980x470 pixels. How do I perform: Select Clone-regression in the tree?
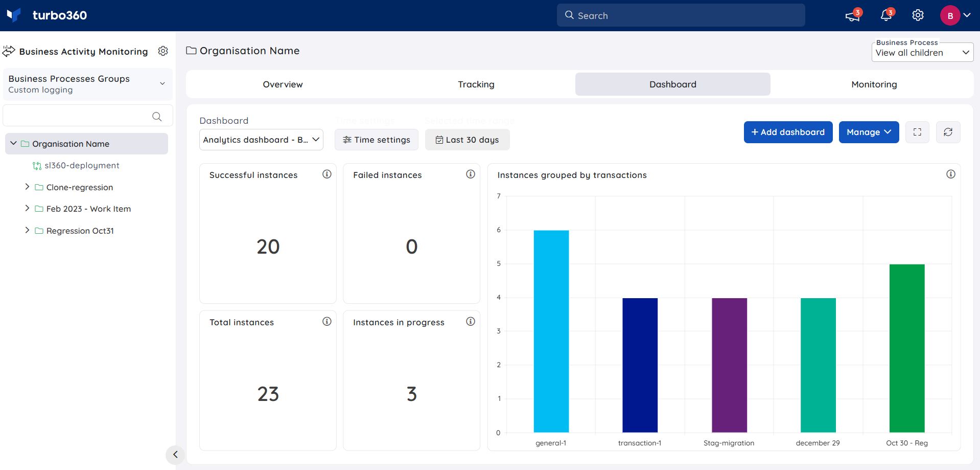[x=80, y=188]
